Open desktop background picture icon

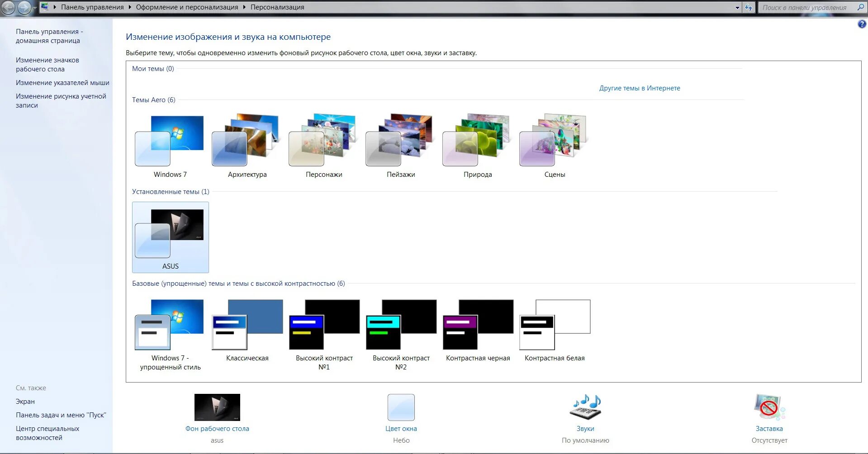coord(217,407)
